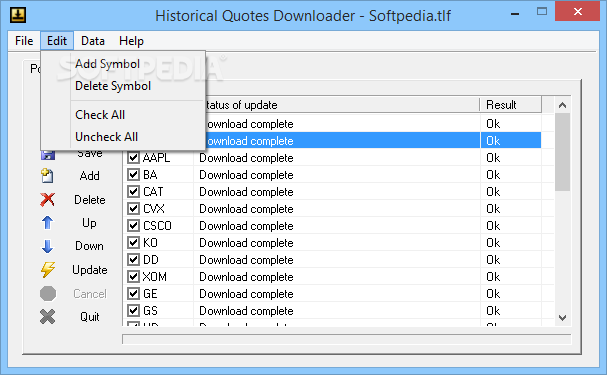
Task: Uncheck the AAPL symbol checkbox
Action: click(x=134, y=158)
